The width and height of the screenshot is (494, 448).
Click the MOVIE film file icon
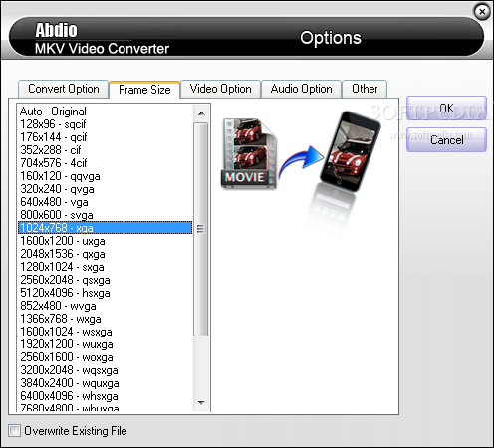248,153
